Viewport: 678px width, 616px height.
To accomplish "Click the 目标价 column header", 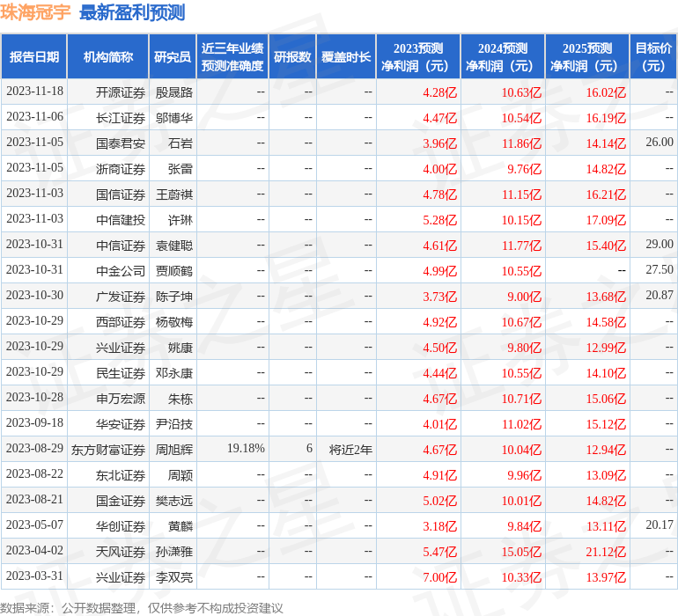I will pyautogui.click(x=653, y=57).
